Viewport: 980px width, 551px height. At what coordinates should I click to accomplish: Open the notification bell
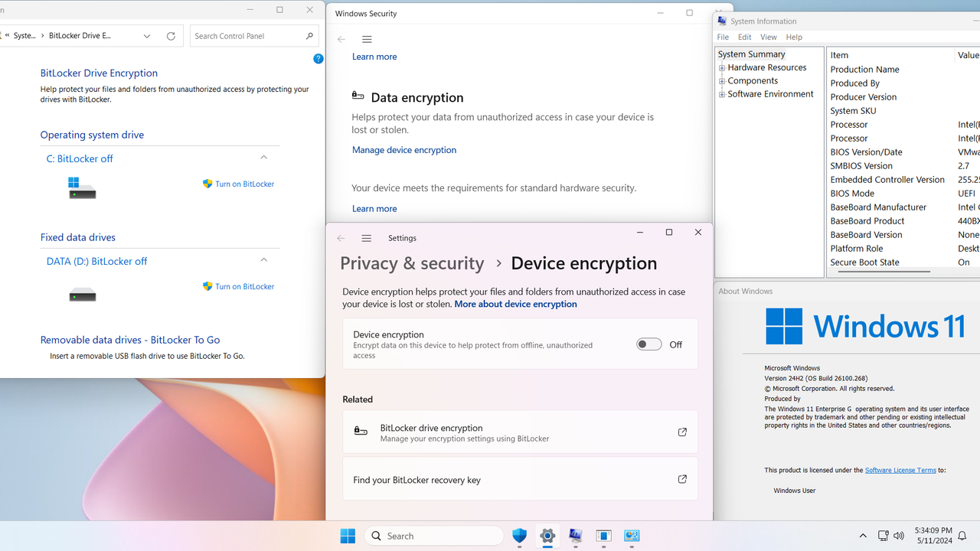pyautogui.click(x=963, y=536)
